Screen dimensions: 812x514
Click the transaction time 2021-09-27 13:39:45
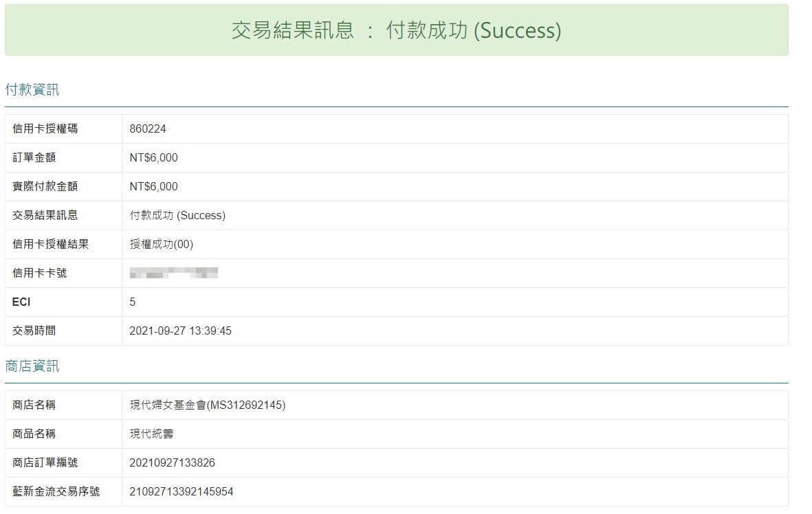point(180,331)
